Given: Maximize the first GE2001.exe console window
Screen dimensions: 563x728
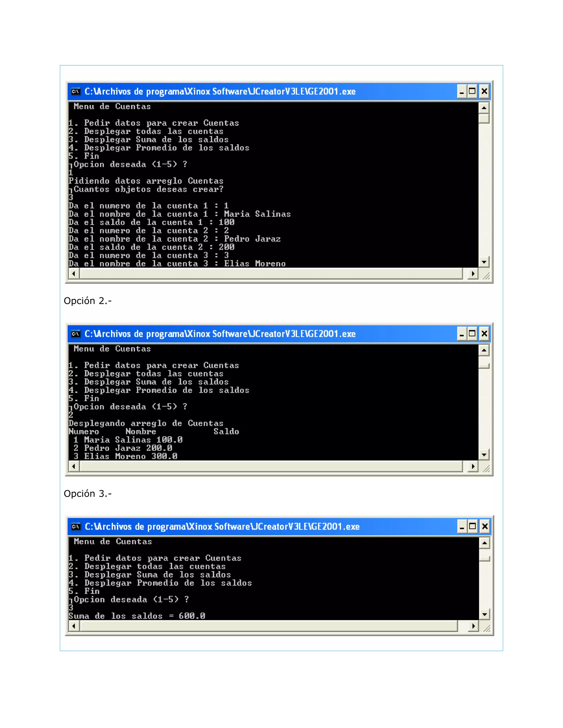Looking at the screenshot, I should pyautogui.click(x=472, y=91).
